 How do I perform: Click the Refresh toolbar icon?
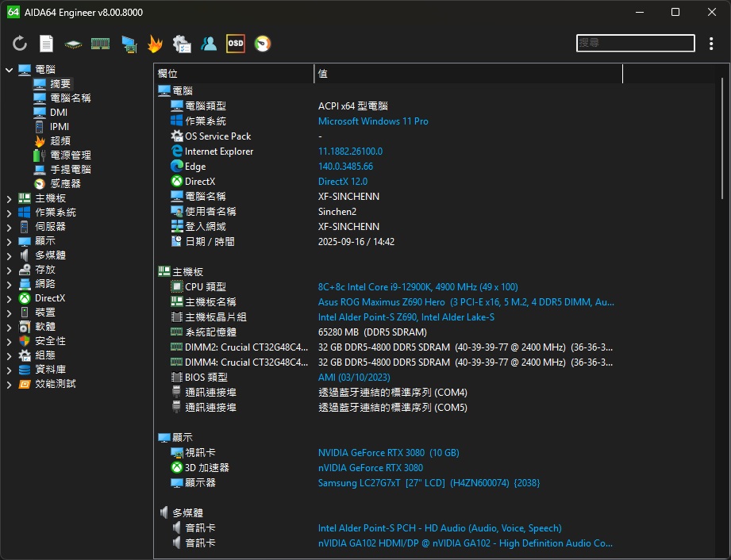20,44
